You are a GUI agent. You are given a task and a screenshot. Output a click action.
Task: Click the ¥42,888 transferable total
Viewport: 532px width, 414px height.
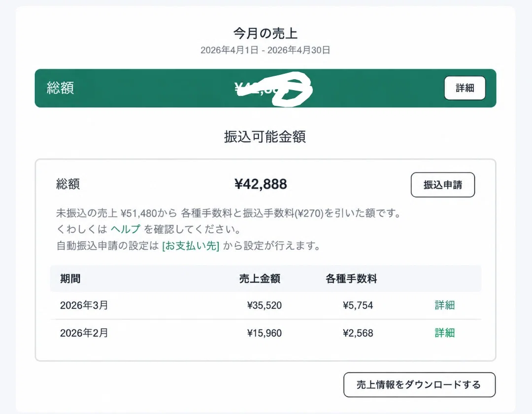(x=261, y=184)
